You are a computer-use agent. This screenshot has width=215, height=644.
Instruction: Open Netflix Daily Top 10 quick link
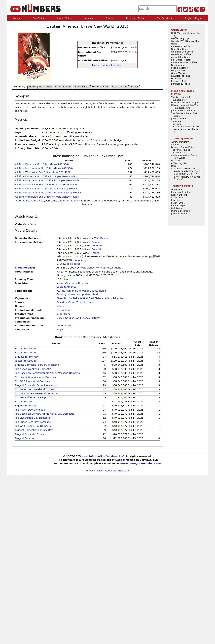182,38
